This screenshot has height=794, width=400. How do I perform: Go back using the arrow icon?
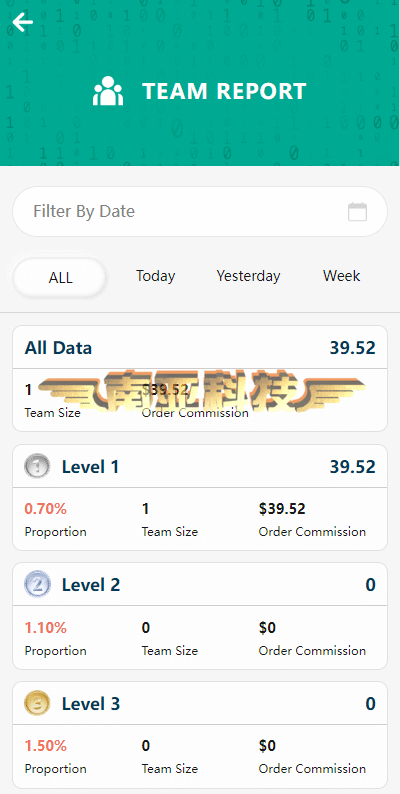(23, 22)
